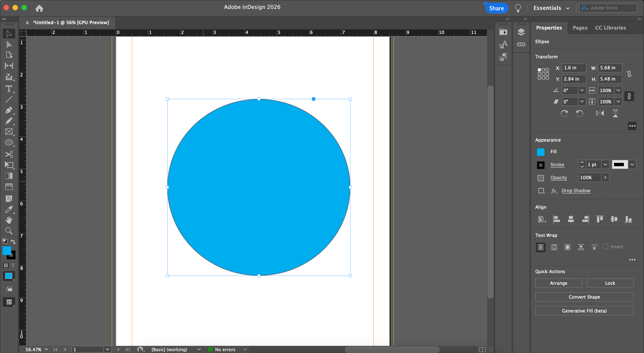
Task: Open the zoom level dropdown at 56.47%
Action: tap(46, 349)
